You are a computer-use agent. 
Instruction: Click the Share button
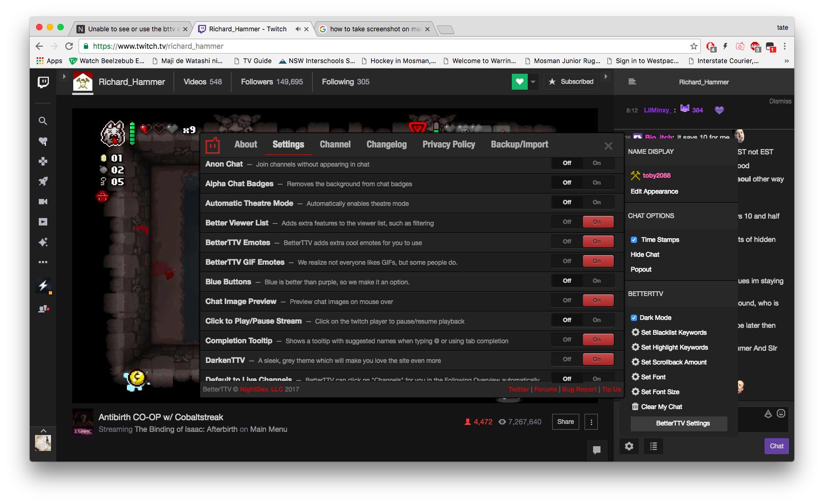click(x=565, y=422)
